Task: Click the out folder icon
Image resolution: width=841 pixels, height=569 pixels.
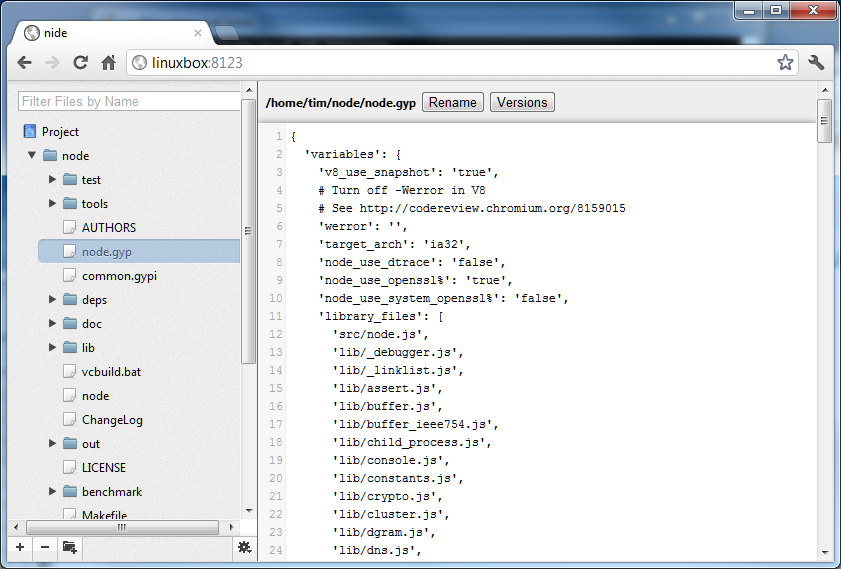Action: click(x=70, y=444)
